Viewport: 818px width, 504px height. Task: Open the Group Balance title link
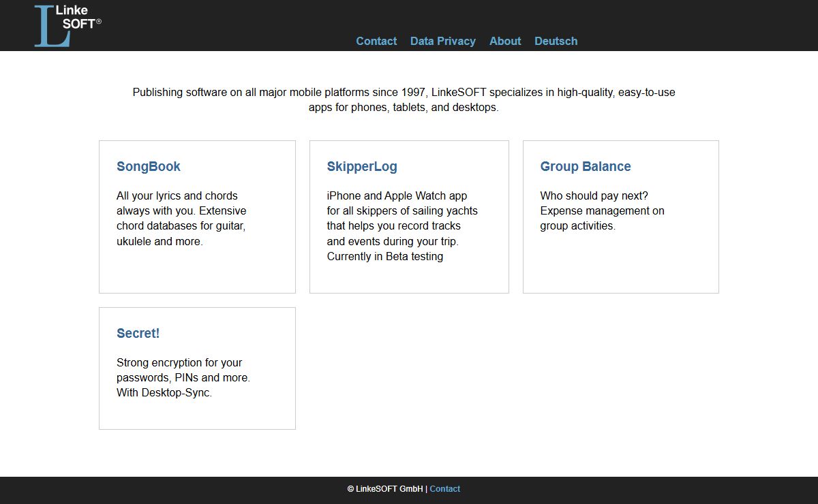click(586, 167)
